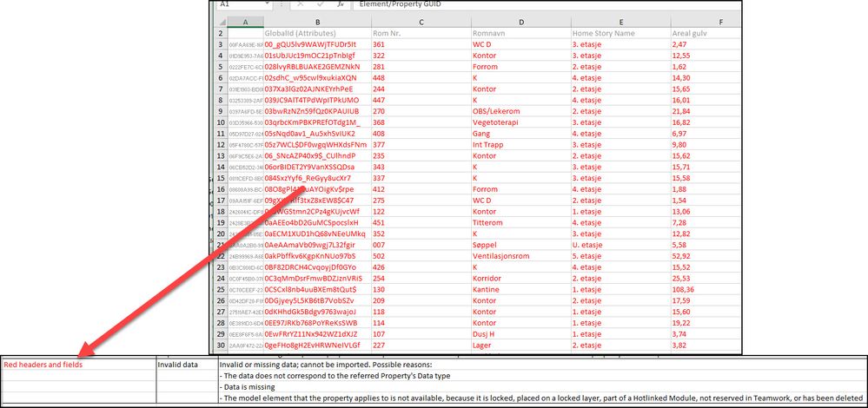This screenshot has width=868, height=408.
Task: Select room number cell 361
Action: [x=421, y=44]
